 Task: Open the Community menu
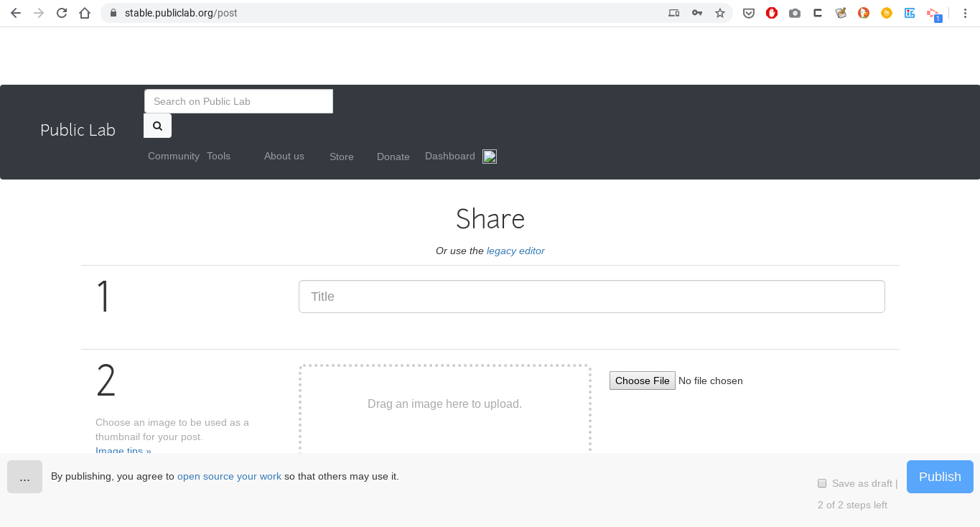pyautogui.click(x=173, y=156)
